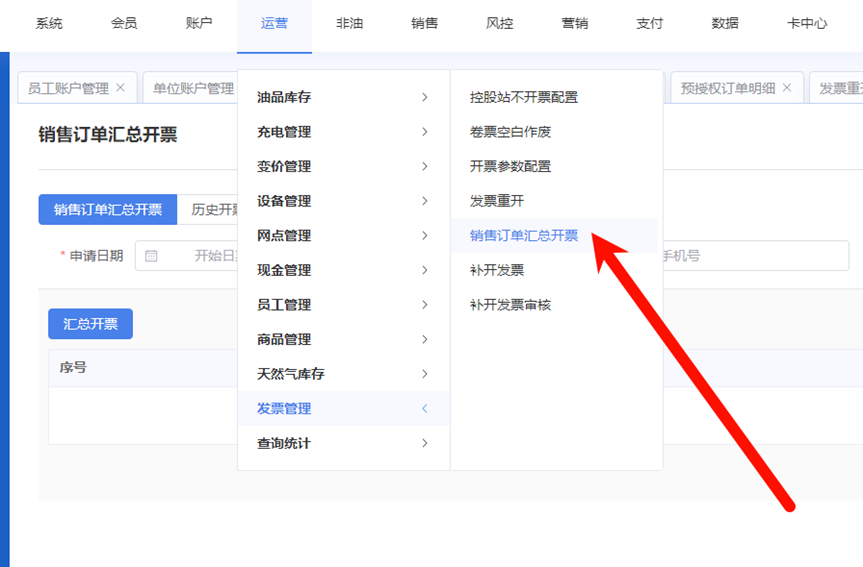This screenshot has height=567, width=863.
Task: Expand the 查询统计 submenu chevron
Action: tap(425, 443)
